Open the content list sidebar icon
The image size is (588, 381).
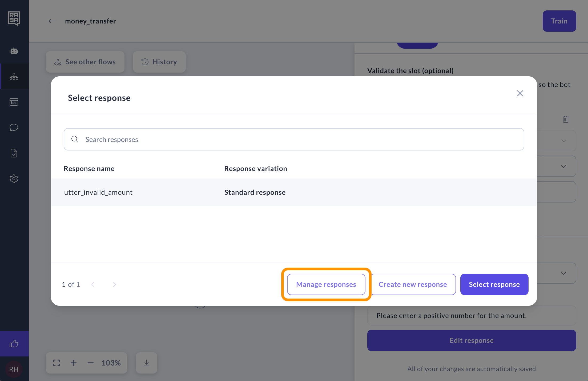pos(14,102)
